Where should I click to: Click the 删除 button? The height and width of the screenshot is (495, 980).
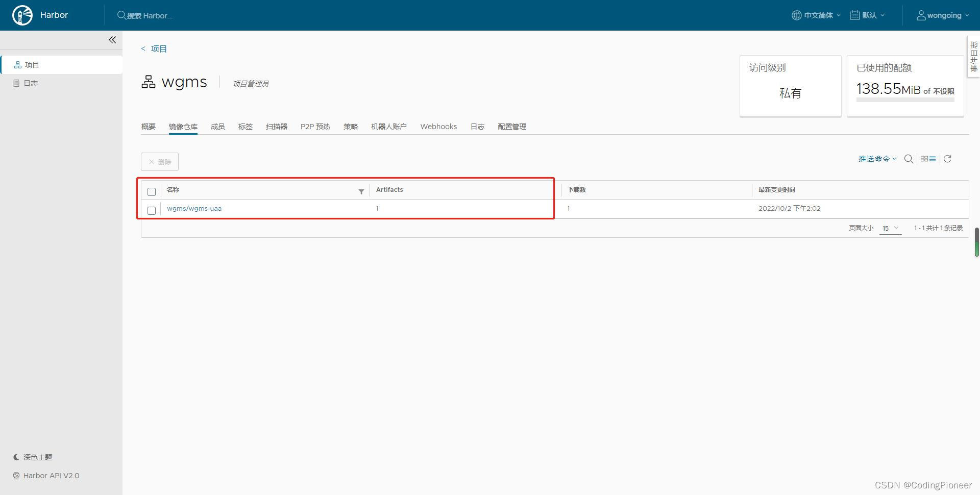pyautogui.click(x=160, y=162)
